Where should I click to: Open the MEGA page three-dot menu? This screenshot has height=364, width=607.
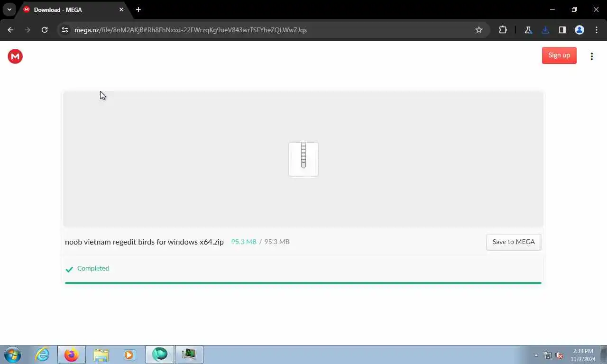[x=591, y=56]
